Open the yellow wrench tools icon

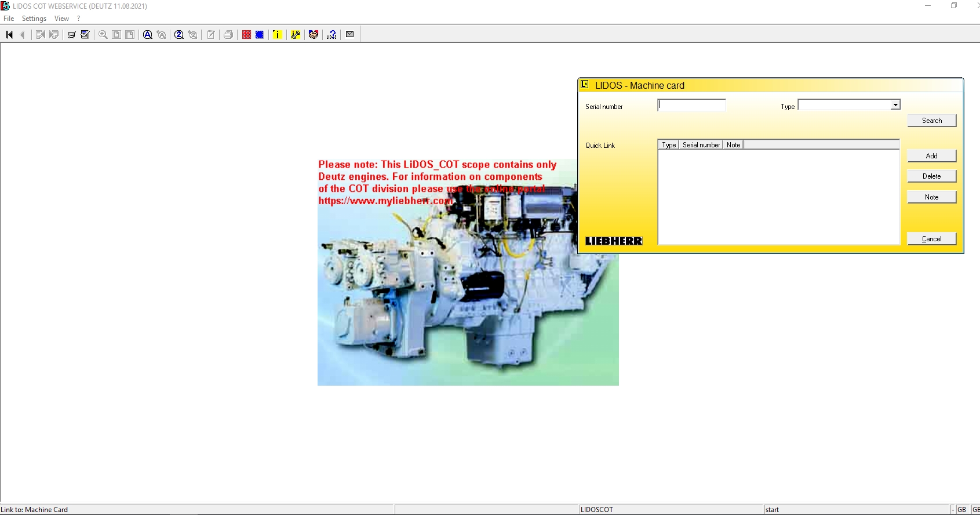point(296,35)
